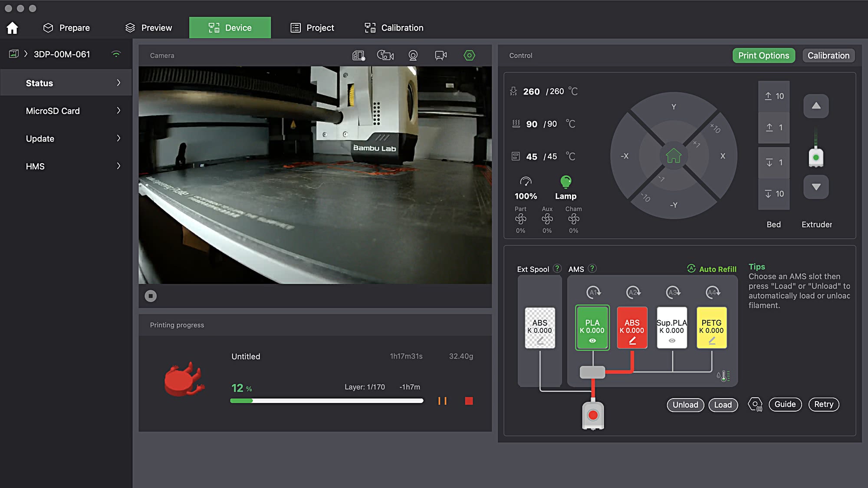
Task: Move bed up 1 mm
Action: (x=774, y=128)
